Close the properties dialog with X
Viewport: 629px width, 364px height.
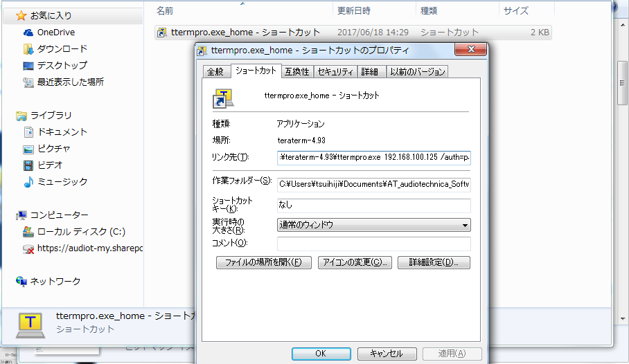(471, 49)
